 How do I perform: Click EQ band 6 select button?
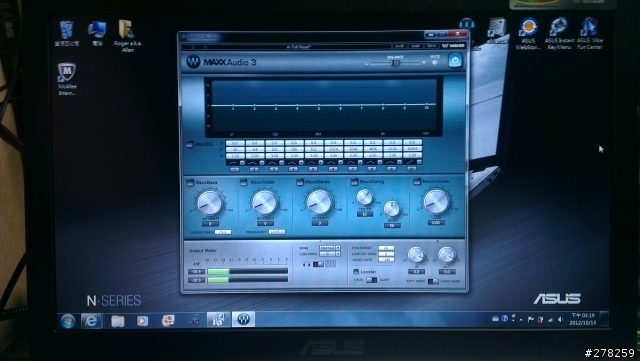(333, 169)
